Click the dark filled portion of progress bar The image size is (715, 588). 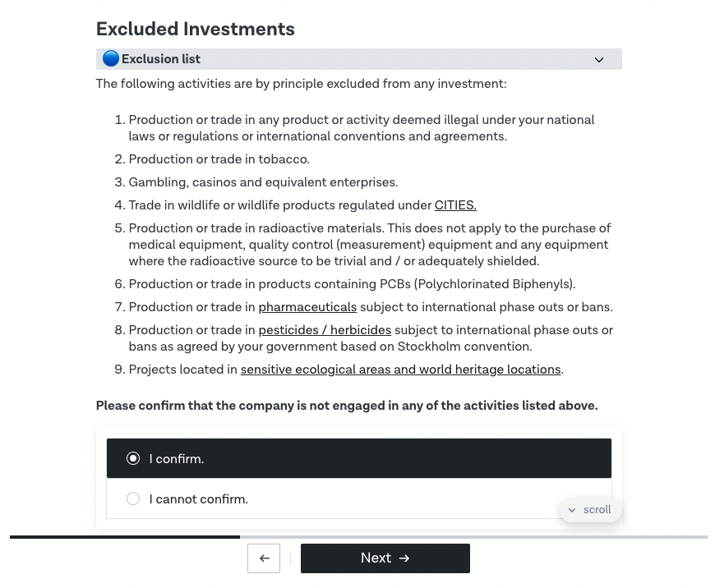click(x=124, y=537)
